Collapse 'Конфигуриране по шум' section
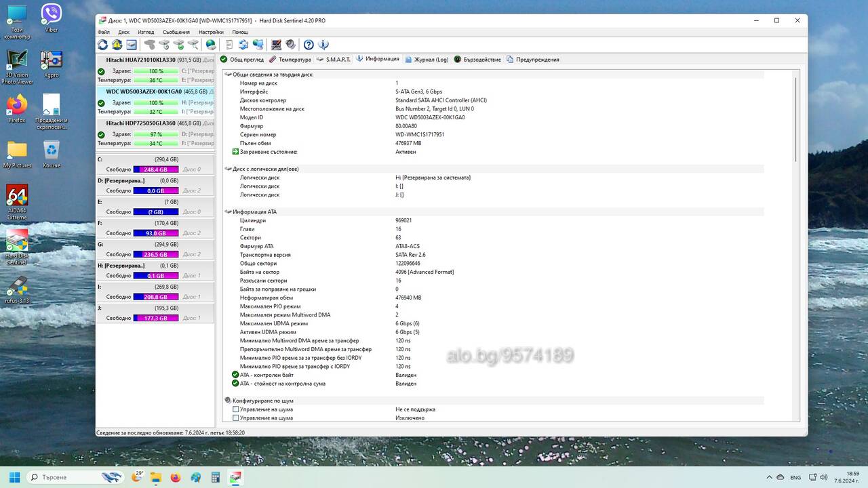 (228, 401)
